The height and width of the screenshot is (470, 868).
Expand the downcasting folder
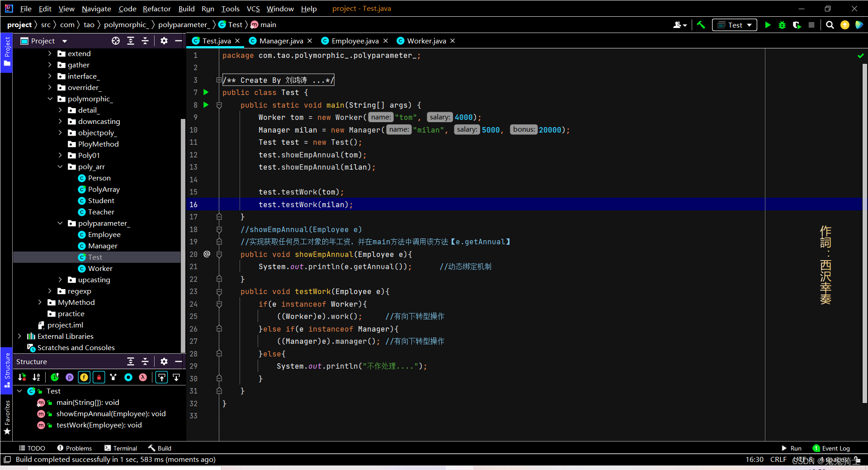60,121
